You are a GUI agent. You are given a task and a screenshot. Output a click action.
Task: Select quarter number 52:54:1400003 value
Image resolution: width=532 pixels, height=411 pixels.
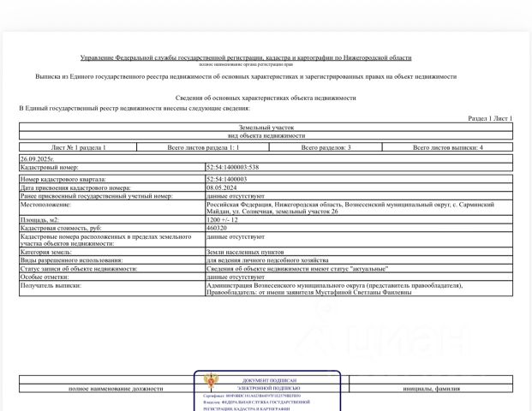point(227,179)
